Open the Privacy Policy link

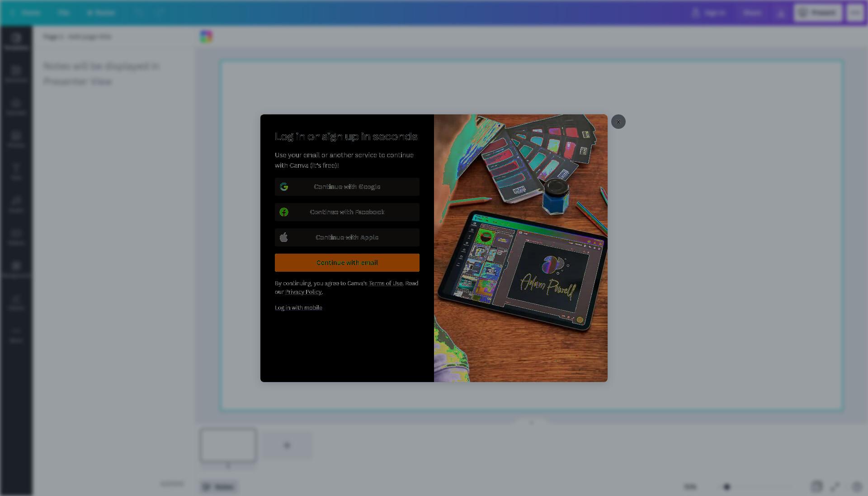pos(303,292)
